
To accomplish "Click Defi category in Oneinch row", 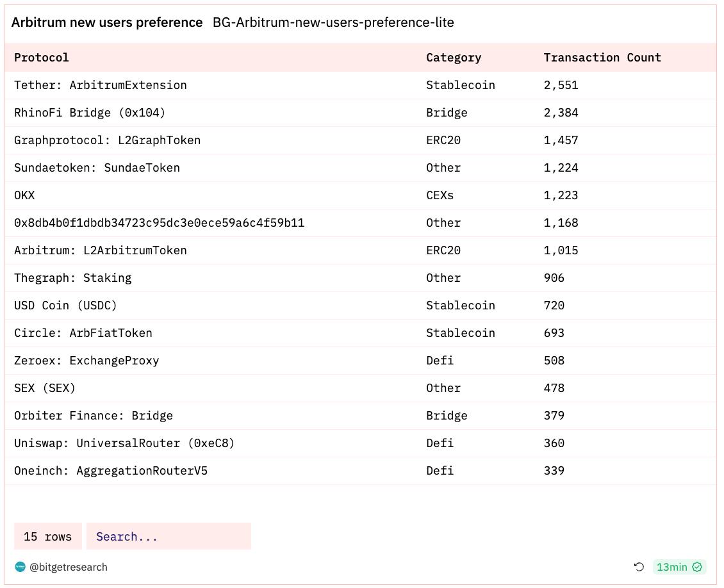I will (440, 470).
